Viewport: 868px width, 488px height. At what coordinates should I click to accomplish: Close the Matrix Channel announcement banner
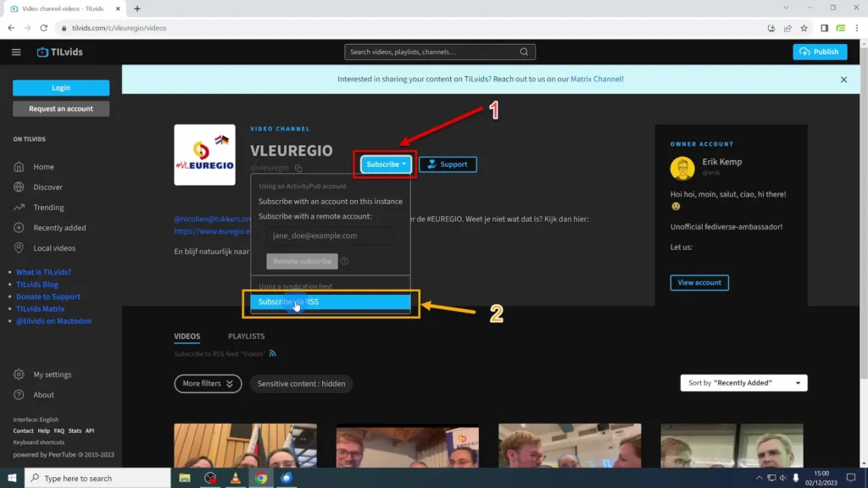coord(843,80)
